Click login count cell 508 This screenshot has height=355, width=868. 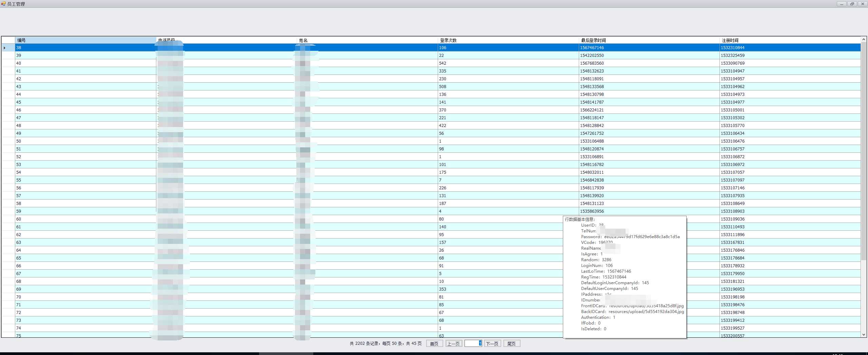(508, 86)
